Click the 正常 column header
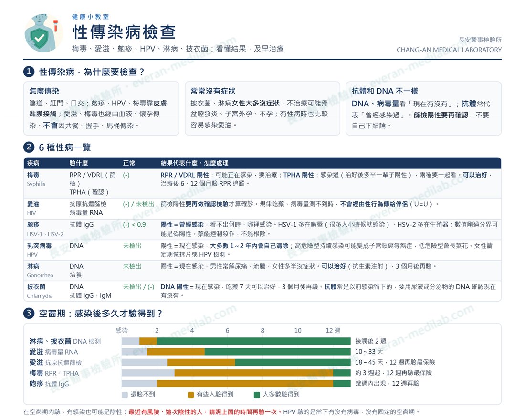This screenshot has height=420, width=525. tap(129, 163)
